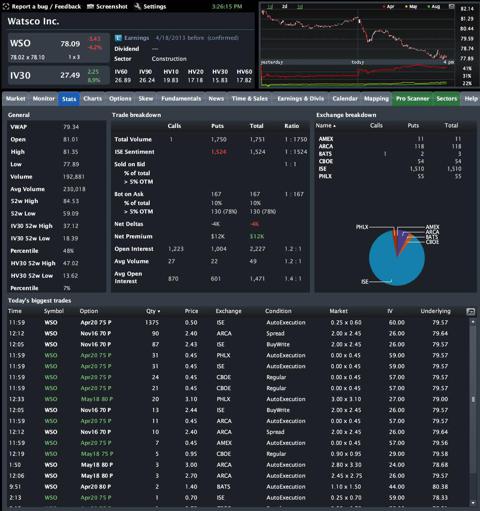Viewport: 480px width, 511px height.
Task: Click the May18 75 P option row
Action: 238,454
